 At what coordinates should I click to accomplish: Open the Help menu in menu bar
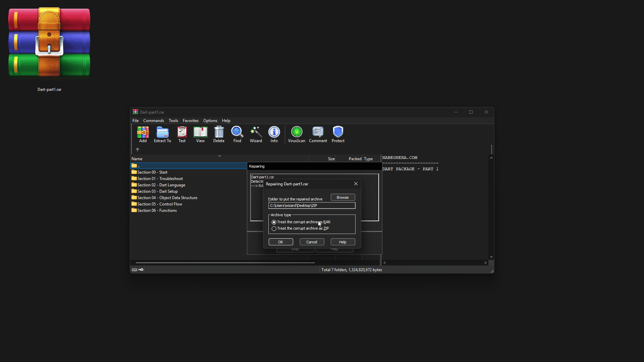pos(226,121)
